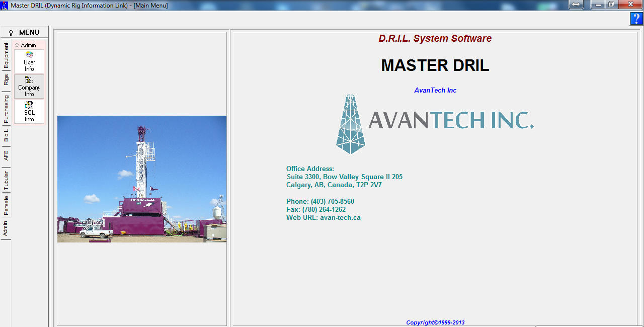Click the D.R.I.L. System Software title
Screen dimensions: 644x327
(x=435, y=39)
